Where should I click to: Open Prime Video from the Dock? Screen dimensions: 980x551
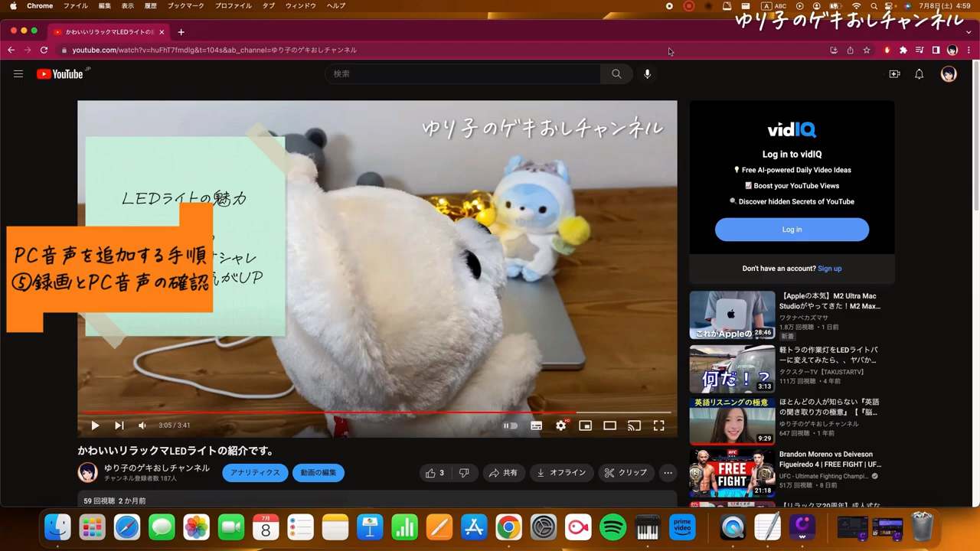[x=682, y=527]
